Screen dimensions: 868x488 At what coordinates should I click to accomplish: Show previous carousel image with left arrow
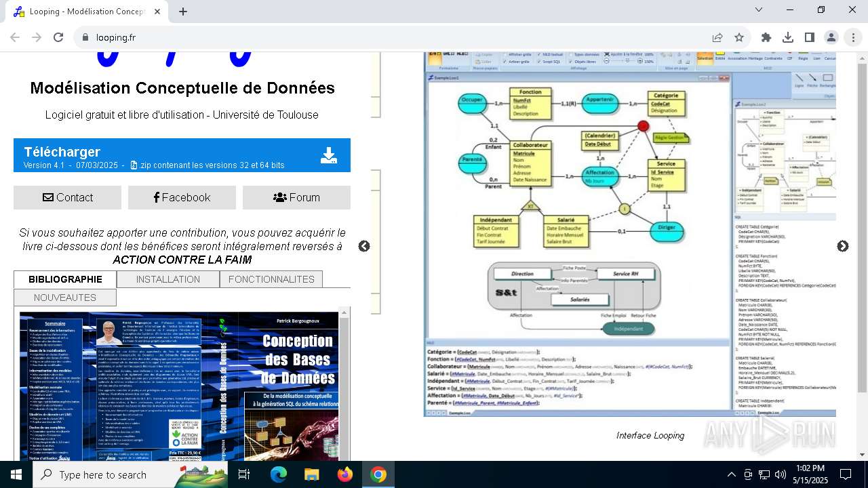364,246
